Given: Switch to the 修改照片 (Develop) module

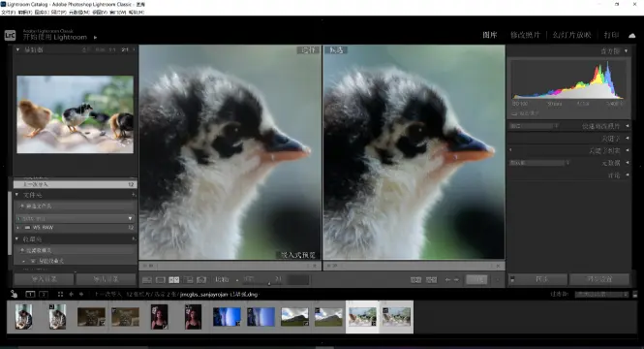Looking at the screenshot, I should tap(525, 35).
